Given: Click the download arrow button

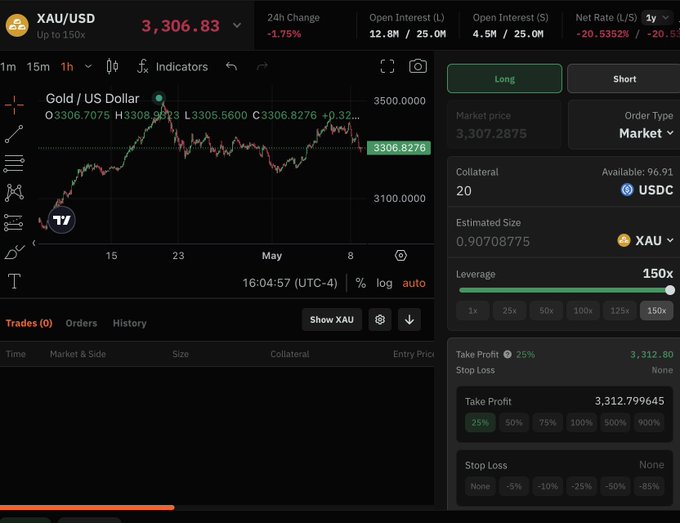Looking at the screenshot, I should pyautogui.click(x=409, y=320).
